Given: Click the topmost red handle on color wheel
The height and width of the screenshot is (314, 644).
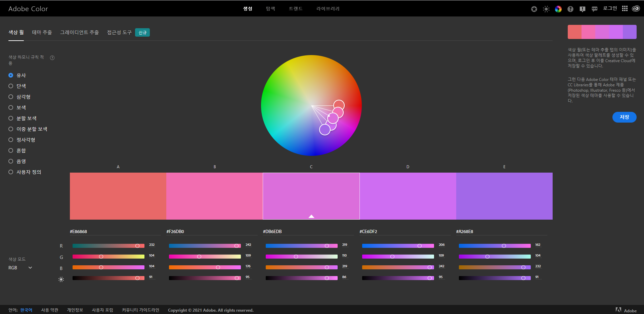Looking at the screenshot, I should click(x=339, y=105).
